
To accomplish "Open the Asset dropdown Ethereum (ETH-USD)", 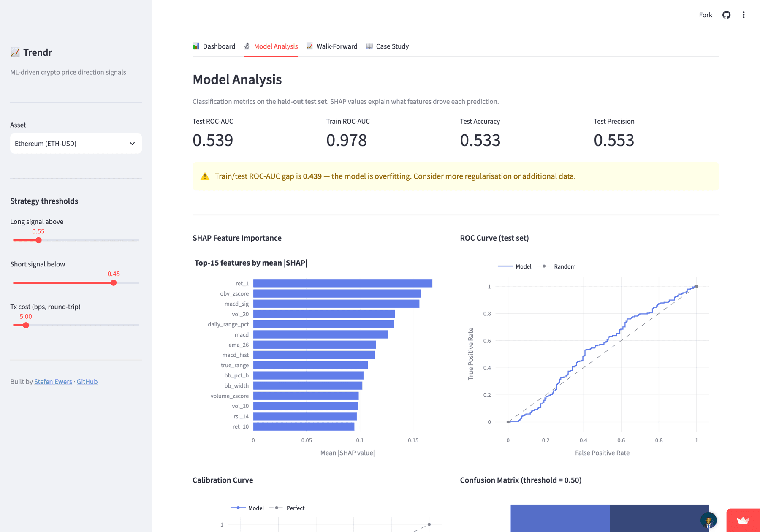I will pyautogui.click(x=76, y=144).
